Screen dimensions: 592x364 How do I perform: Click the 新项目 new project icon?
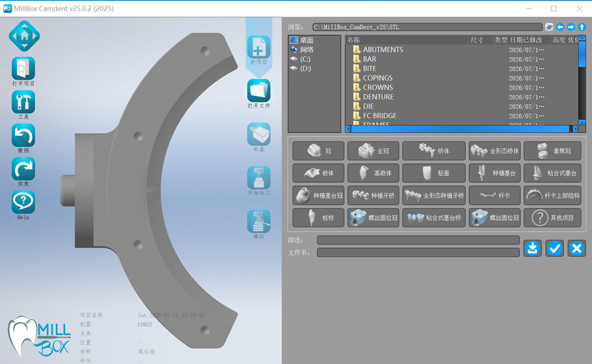(x=259, y=47)
